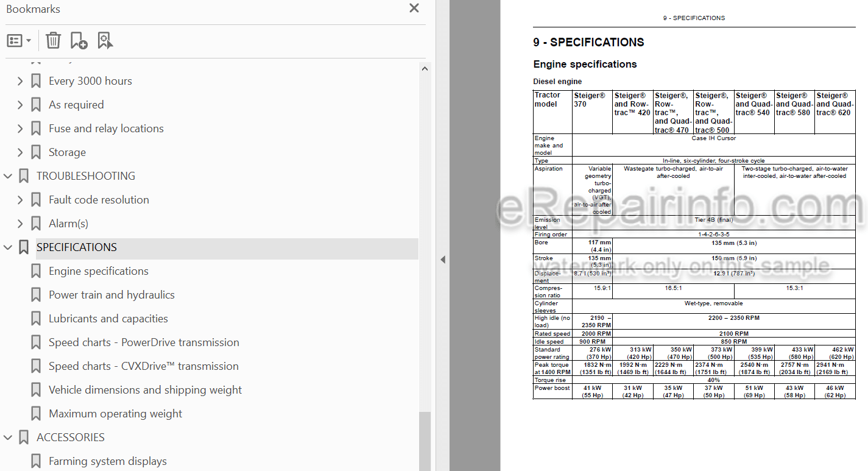Click the bookmark icon beside SPECIFICATIONS

pyautogui.click(x=24, y=247)
